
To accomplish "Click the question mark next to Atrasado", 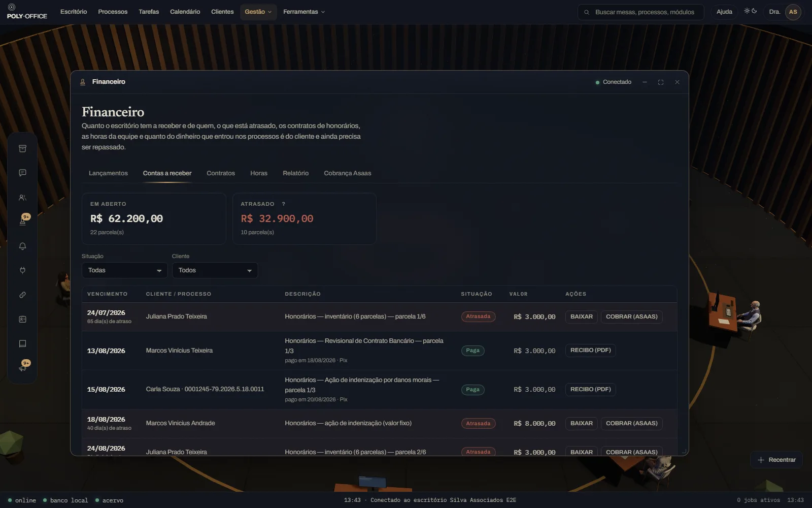I will point(283,204).
